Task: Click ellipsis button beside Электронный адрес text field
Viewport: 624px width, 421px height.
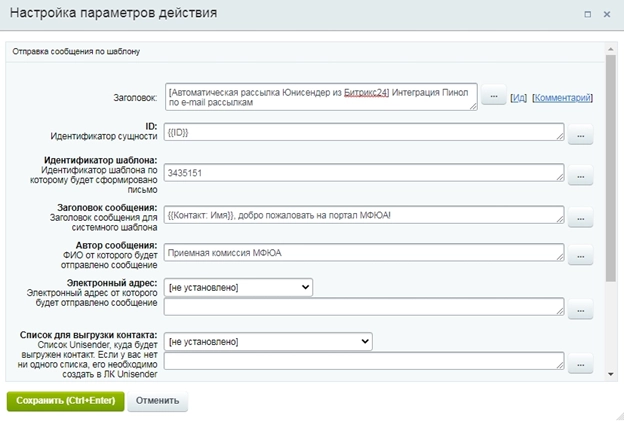Action: pos(581,310)
